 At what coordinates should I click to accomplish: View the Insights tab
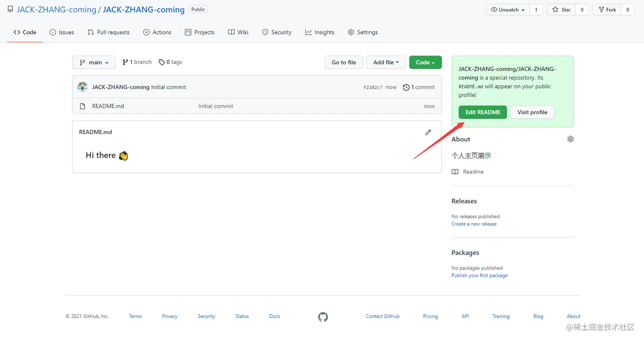(x=320, y=32)
